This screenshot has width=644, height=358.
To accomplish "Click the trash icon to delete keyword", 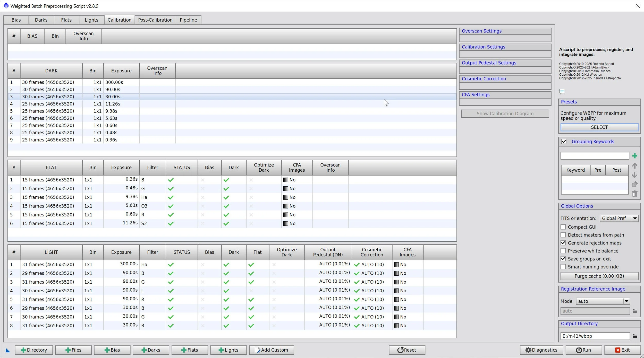I will tap(634, 194).
